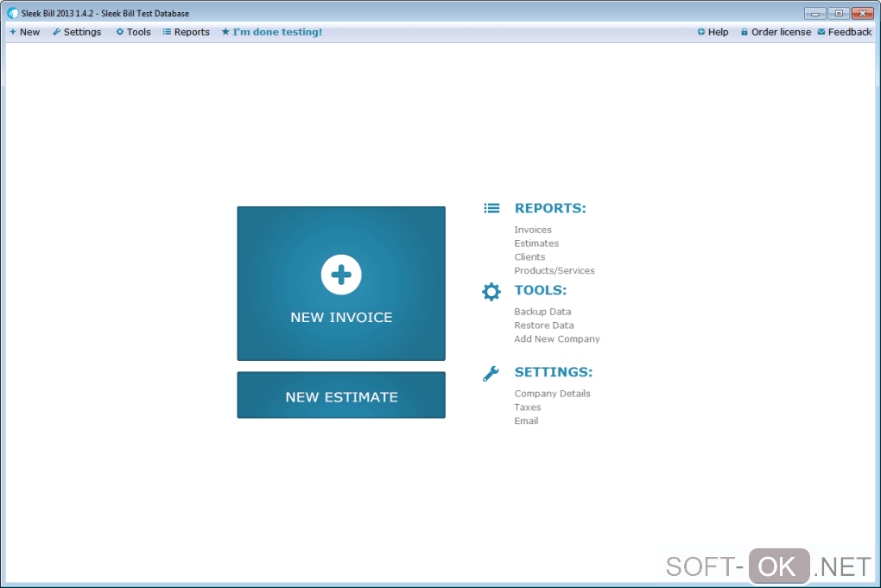The image size is (881, 588).
Task: Click Order license in the menu bar
Action: tap(781, 32)
